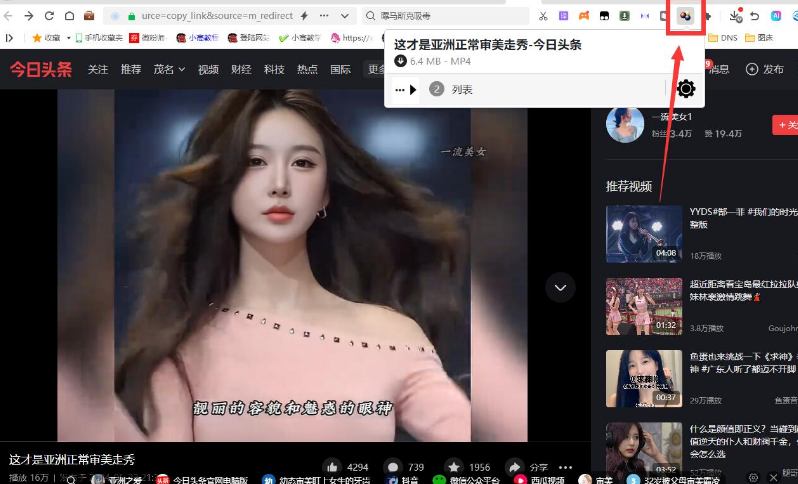Image resolution: width=798 pixels, height=484 pixels.
Task: Open the 00:37 recommended video thumbnail
Action: point(644,379)
